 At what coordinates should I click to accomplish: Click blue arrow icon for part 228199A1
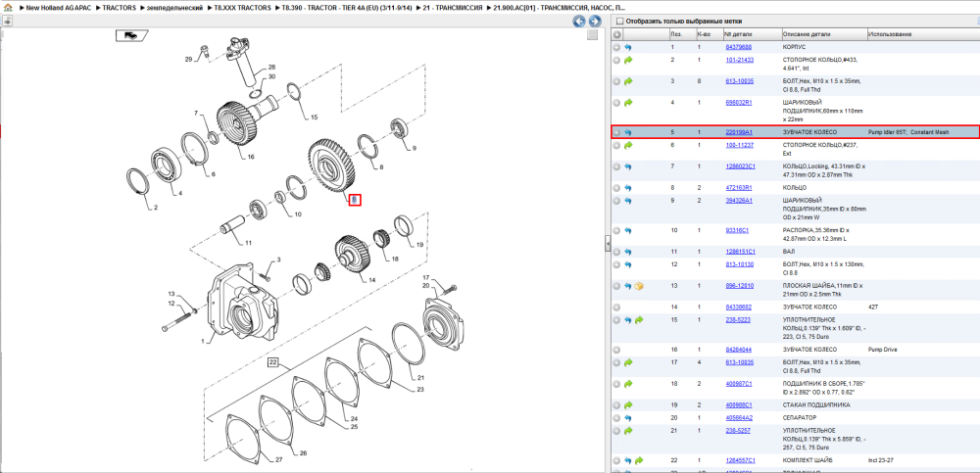pos(628,132)
